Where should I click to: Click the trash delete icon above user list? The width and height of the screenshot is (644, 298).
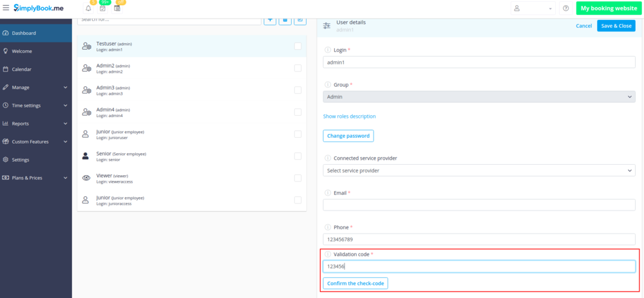pyautogui.click(x=285, y=20)
